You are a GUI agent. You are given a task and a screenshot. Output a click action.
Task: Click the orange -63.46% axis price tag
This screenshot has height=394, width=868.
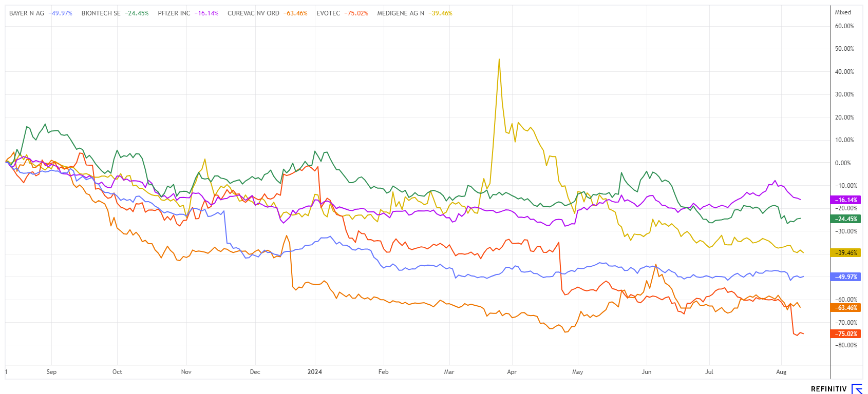point(845,308)
